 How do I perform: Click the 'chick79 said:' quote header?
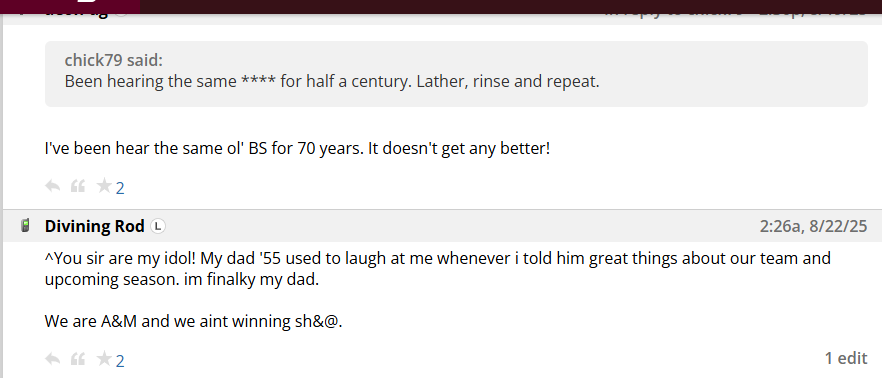point(114,60)
